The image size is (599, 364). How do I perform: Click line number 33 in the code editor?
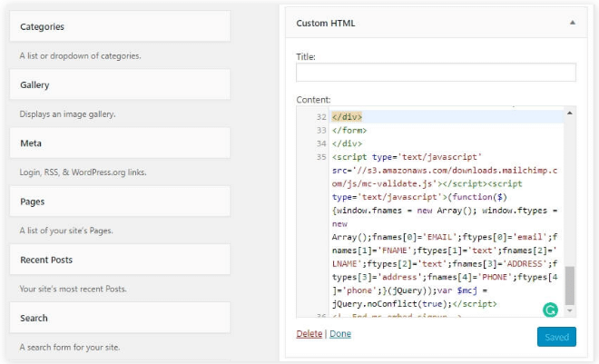point(321,130)
